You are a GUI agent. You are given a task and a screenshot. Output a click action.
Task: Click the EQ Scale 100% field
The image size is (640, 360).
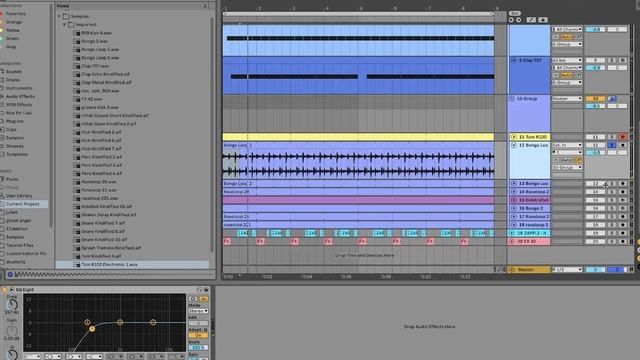198,347
